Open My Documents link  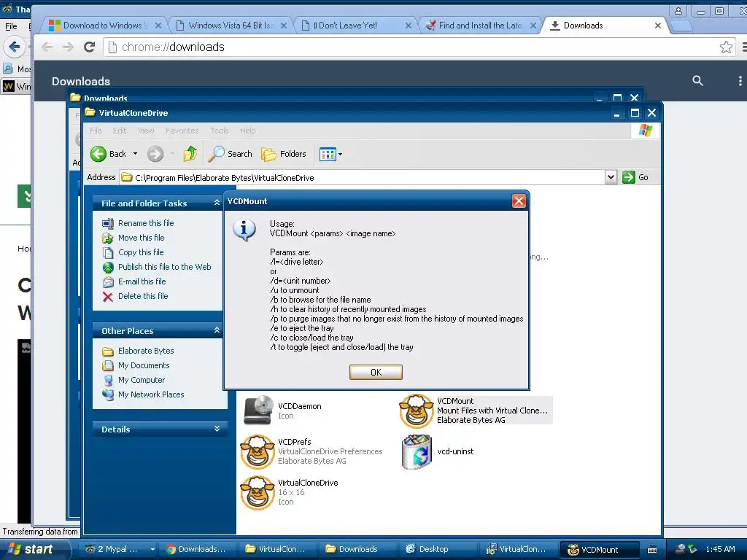144,365
